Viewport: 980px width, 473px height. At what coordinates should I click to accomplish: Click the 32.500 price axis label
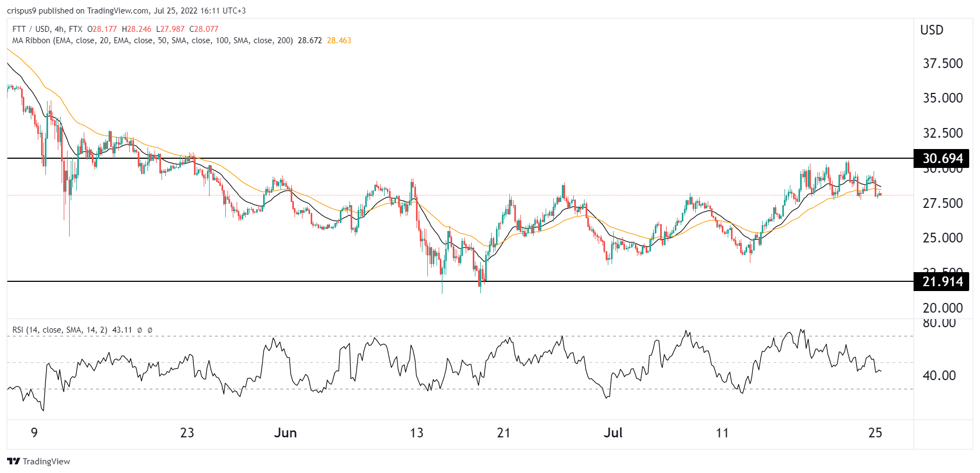pos(943,133)
